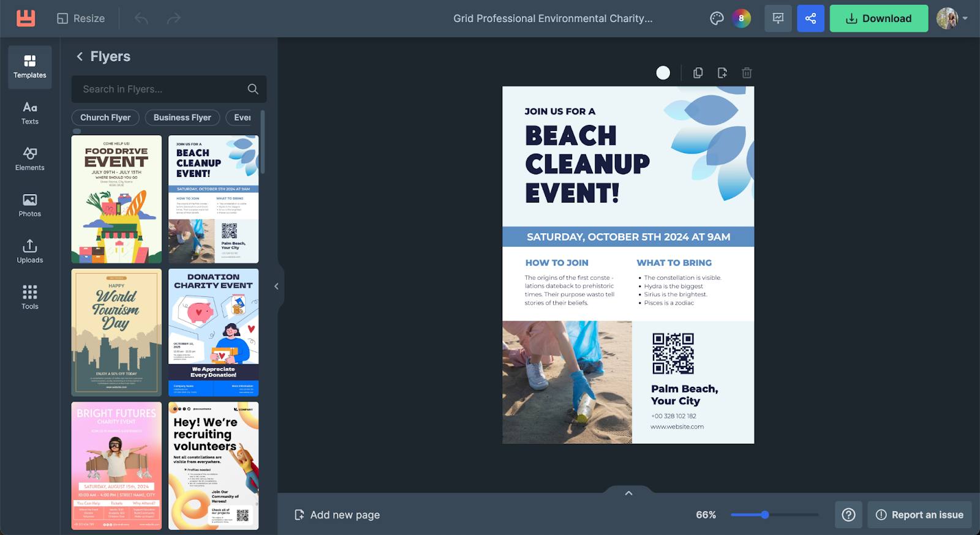Choose the Happy World Tourism Day template
This screenshot has height=535, width=980.
point(116,332)
